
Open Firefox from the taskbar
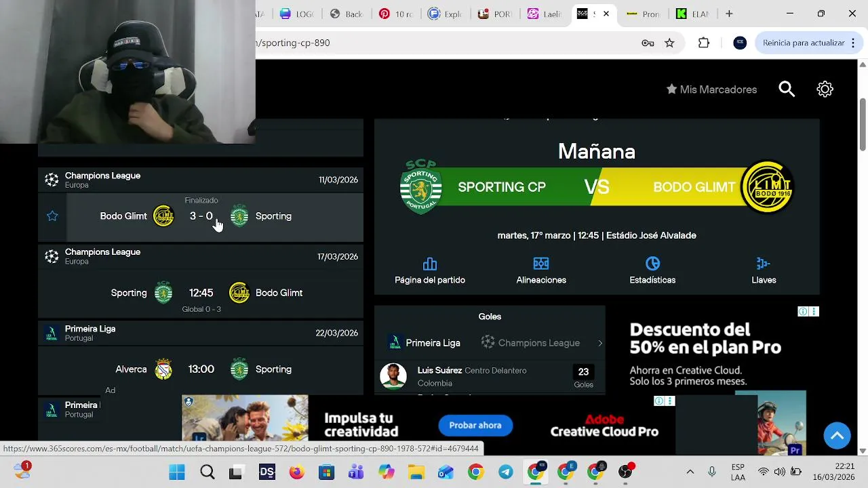pos(297,472)
